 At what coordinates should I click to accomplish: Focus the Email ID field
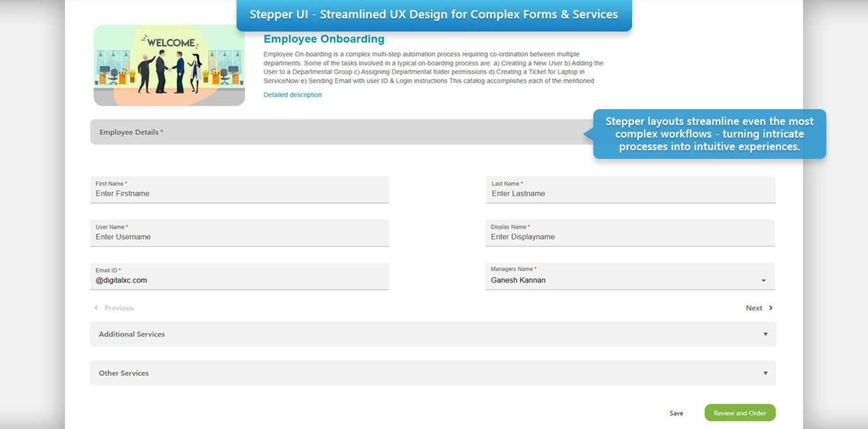coord(239,280)
